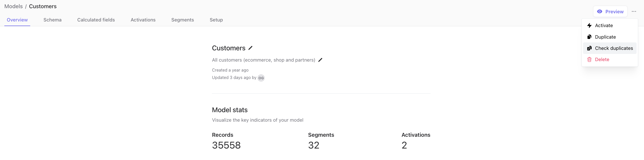
Task: Open the three-dot more options menu
Action: 634,12
